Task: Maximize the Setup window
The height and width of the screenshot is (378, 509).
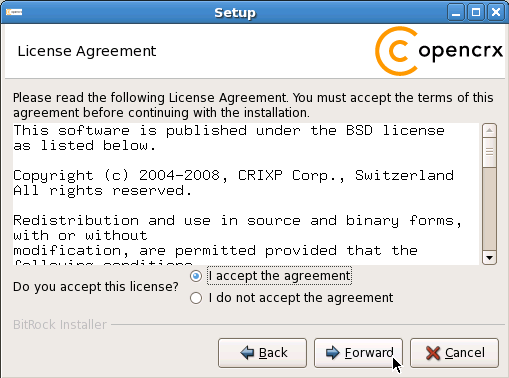Action: [x=476, y=13]
